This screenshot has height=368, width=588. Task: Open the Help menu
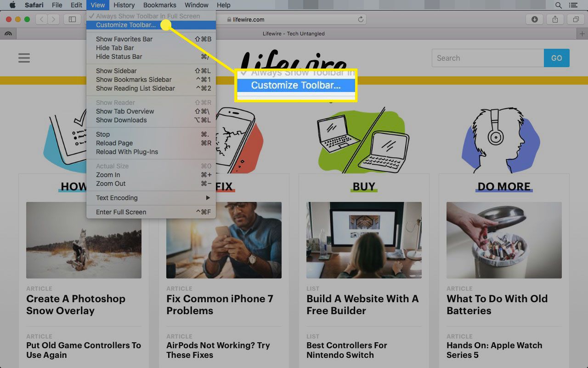pos(223,5)
